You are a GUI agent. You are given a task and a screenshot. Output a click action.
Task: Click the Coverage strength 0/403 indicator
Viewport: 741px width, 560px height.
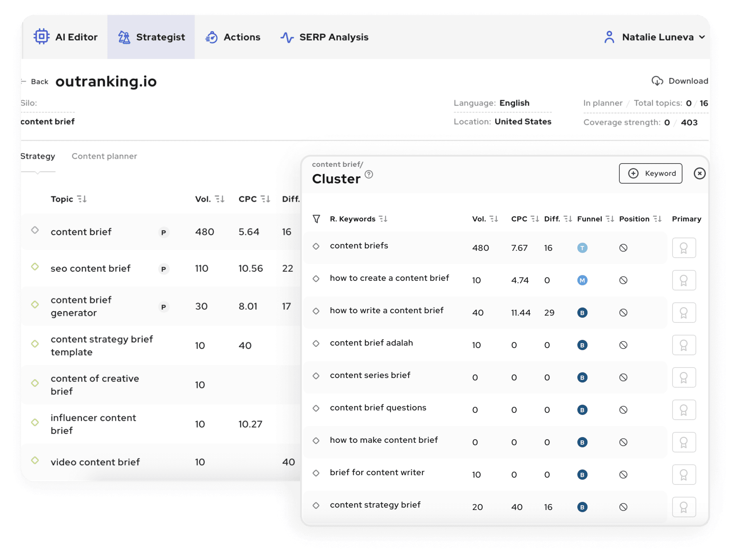639,122
